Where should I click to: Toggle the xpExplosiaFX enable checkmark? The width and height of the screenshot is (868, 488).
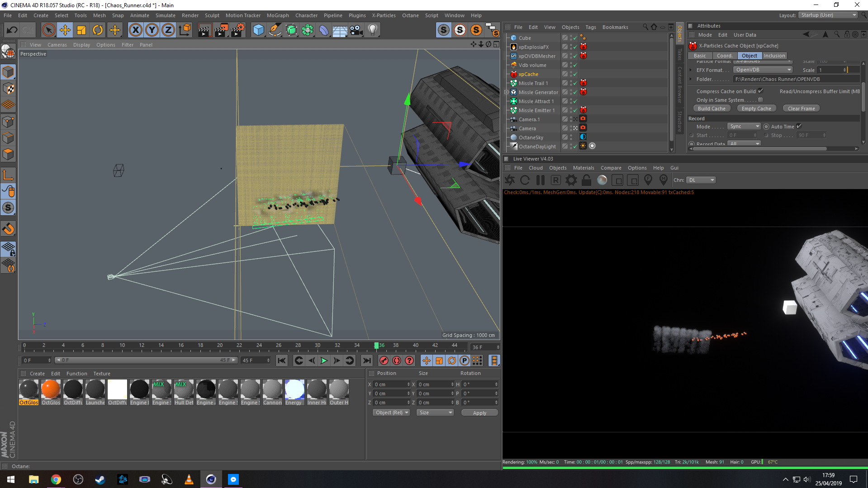(575, 47)
